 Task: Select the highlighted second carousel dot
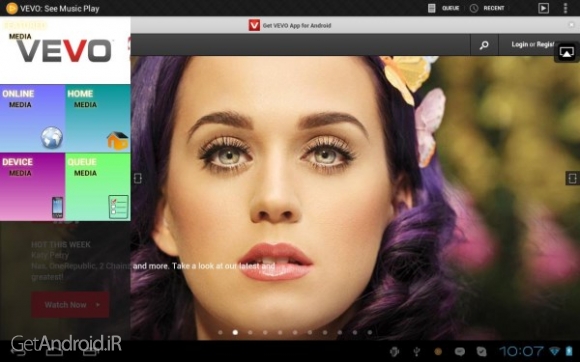tap(235, 332)
